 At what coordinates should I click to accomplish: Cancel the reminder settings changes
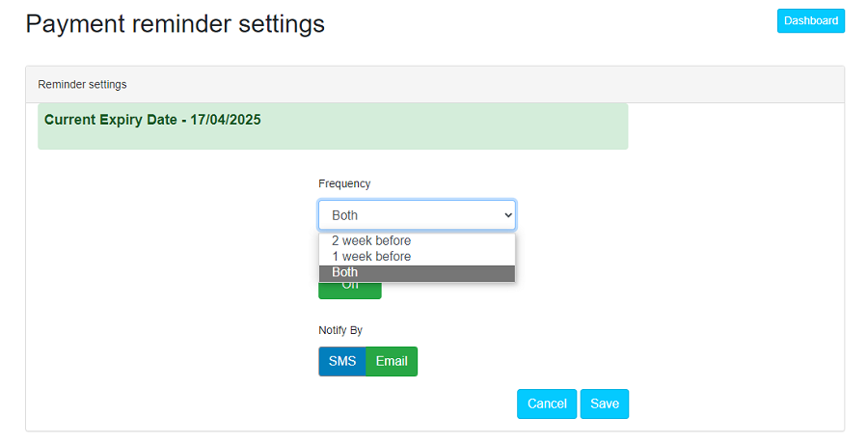pos(547,403)
